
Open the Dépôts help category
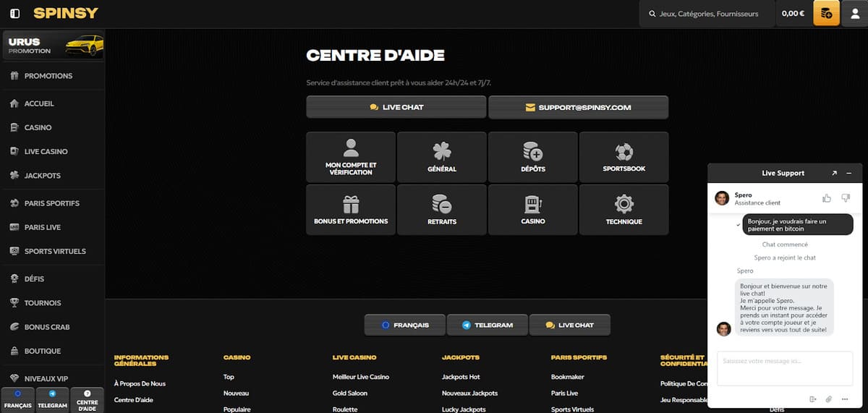point(532,156)
